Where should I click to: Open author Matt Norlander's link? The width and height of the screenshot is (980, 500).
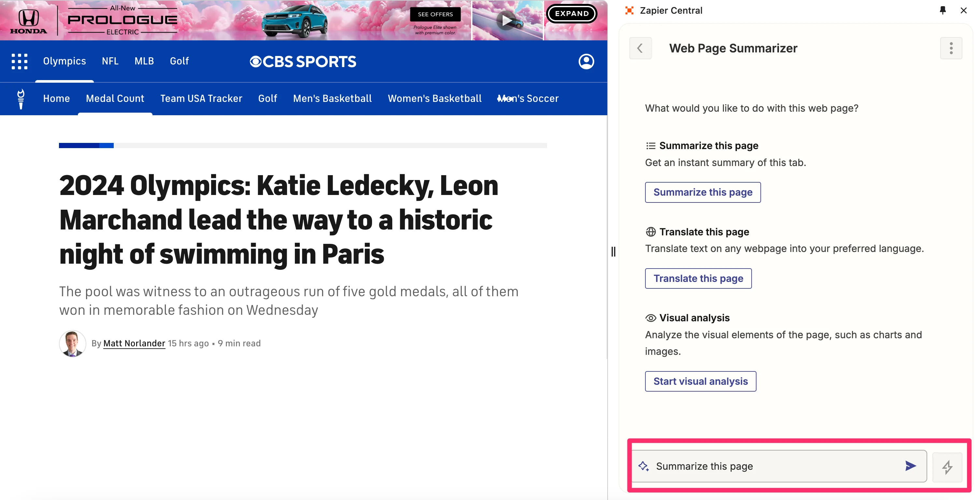134,343
